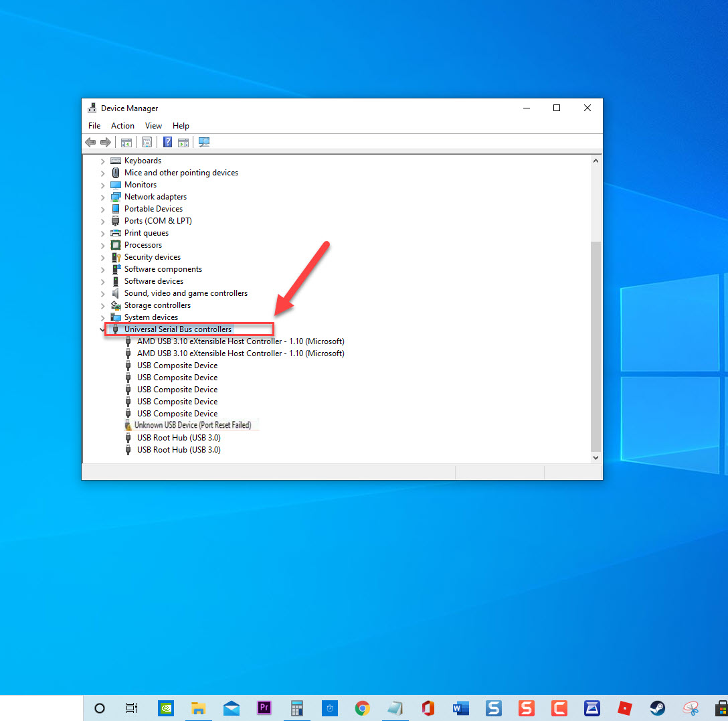Select the first AMD USB 3.10 eXtensible Host Controller
728x721 pixels.
[241, 341]
